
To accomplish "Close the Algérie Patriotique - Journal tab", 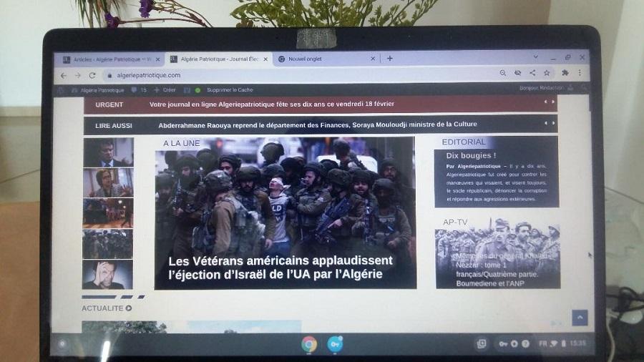I will click(x=265, y=59).
